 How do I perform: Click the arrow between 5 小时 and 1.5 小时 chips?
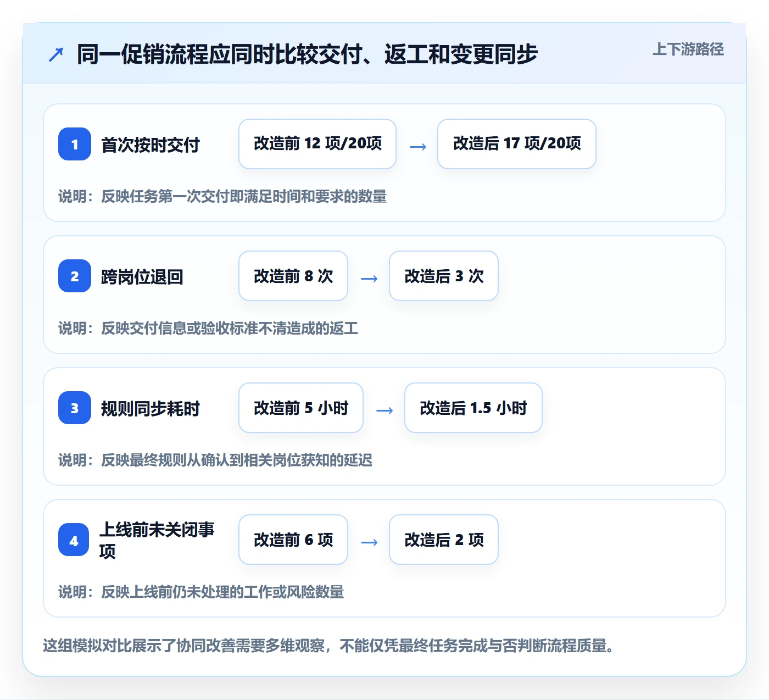click(384, 410)
